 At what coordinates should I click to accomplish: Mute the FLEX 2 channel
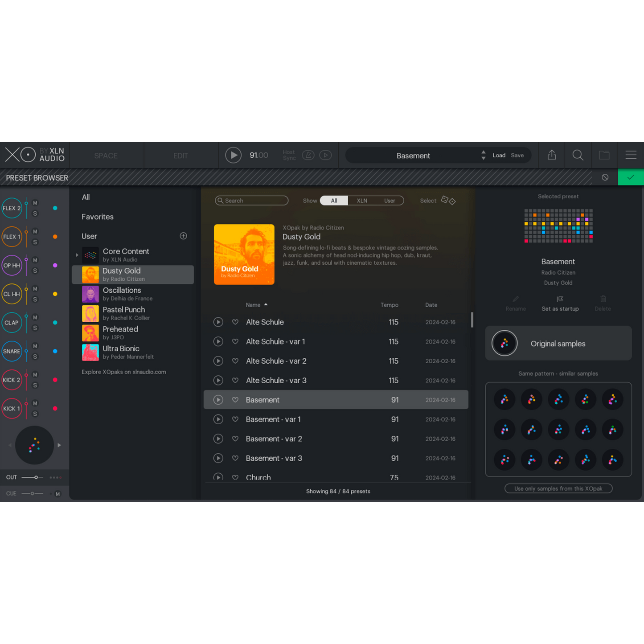coord(35,203)
